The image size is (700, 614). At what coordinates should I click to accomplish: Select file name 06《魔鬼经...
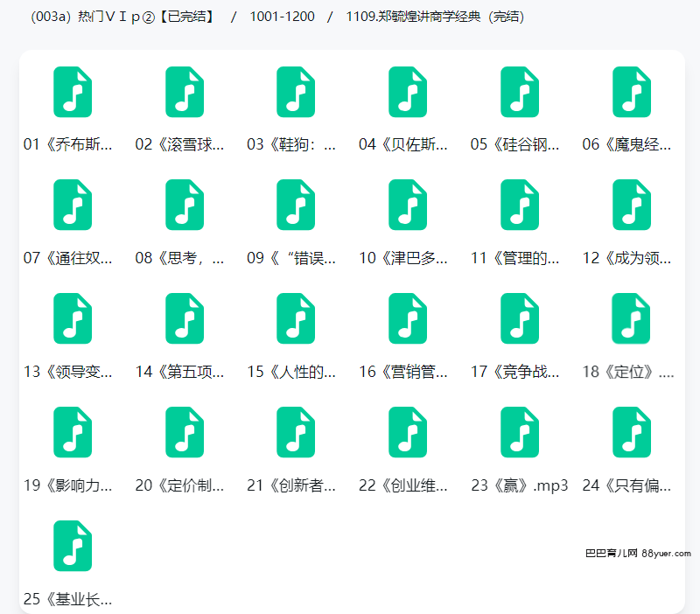(x=626, y=144)
